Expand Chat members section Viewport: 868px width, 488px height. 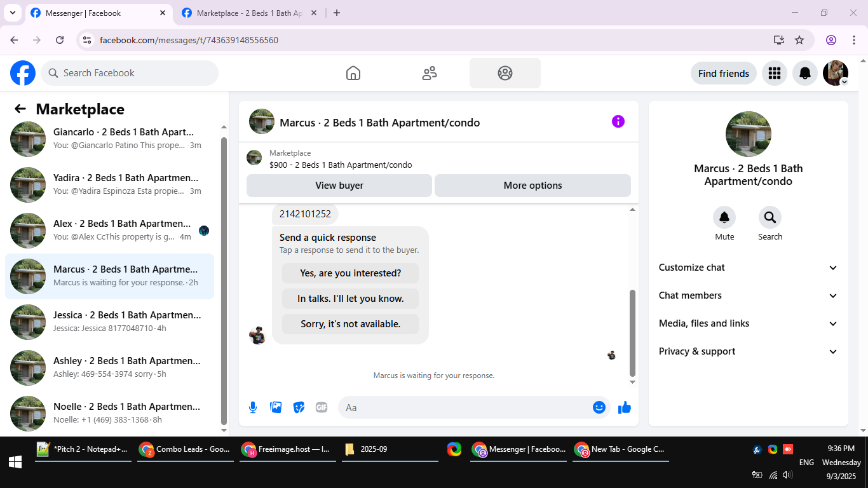click(x=749, y=295)
